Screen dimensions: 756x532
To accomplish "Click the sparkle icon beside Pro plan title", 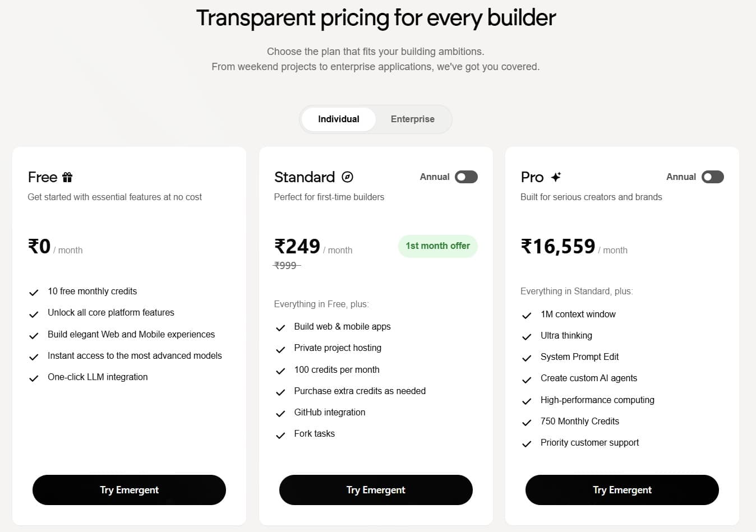I will pos(555,176).
